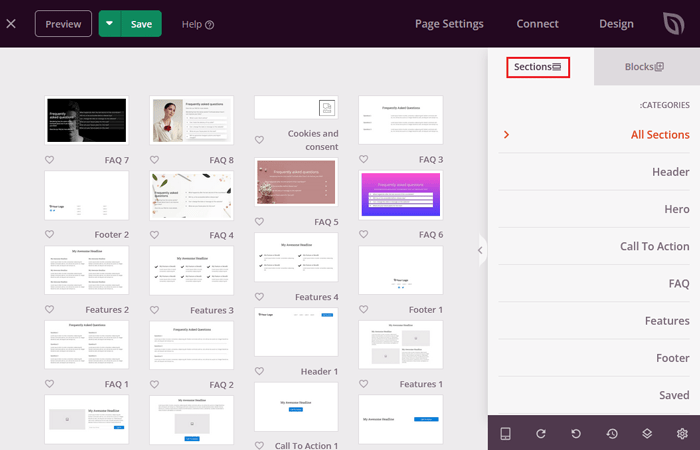Viewport: 700px width, 450px height.
Task: Open mobile preview from the bottom toolbar
Action: 506,433
